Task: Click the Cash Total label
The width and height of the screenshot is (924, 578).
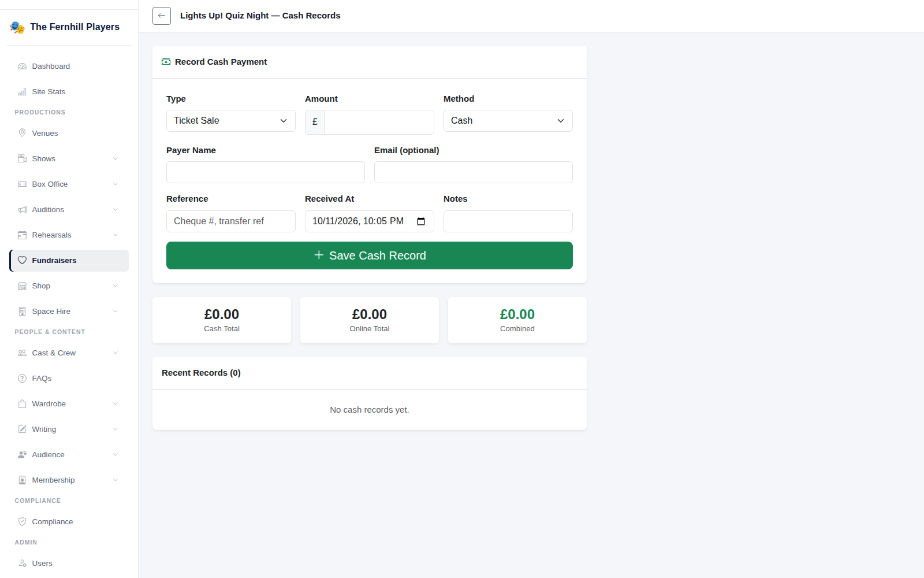Action: [x=222, y=329]
